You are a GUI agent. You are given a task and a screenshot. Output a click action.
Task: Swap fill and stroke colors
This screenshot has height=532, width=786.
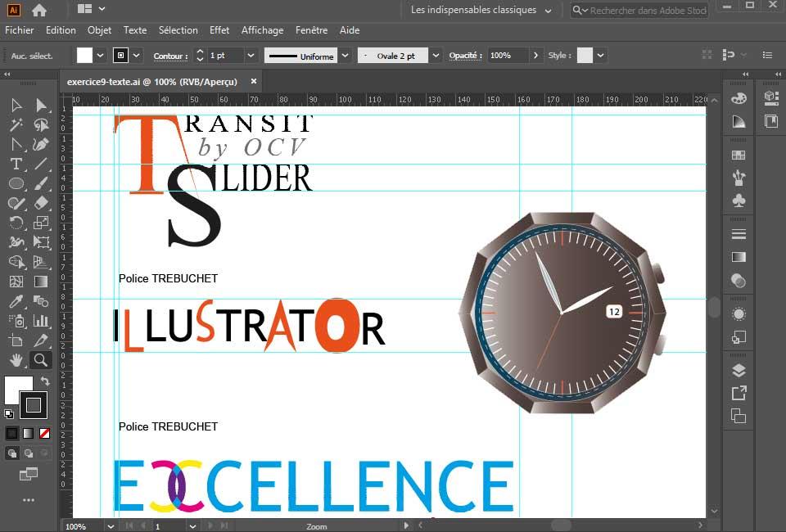coord(44,381)
